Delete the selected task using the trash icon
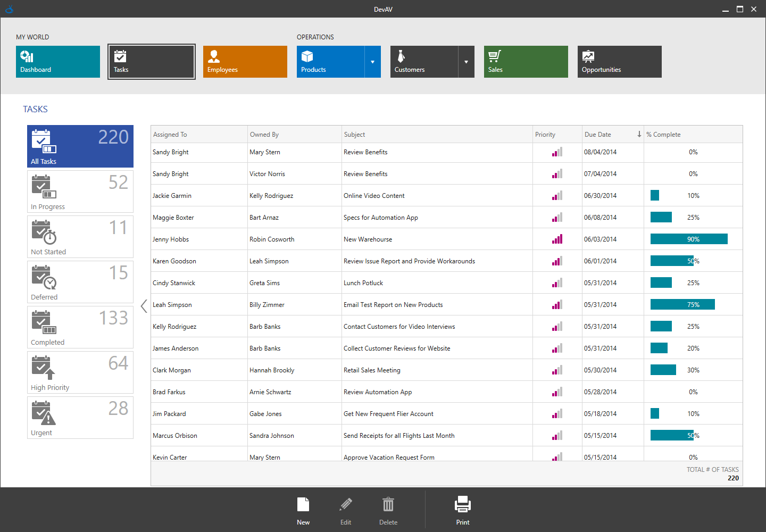 click(388, 508)
